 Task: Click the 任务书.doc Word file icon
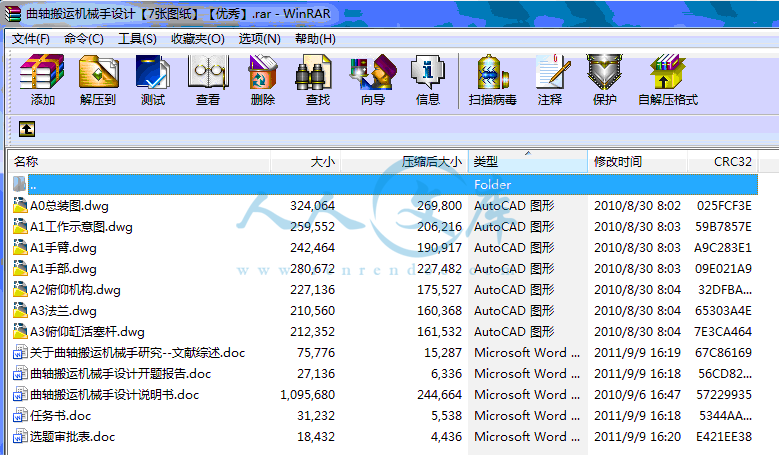coord(20,415)
